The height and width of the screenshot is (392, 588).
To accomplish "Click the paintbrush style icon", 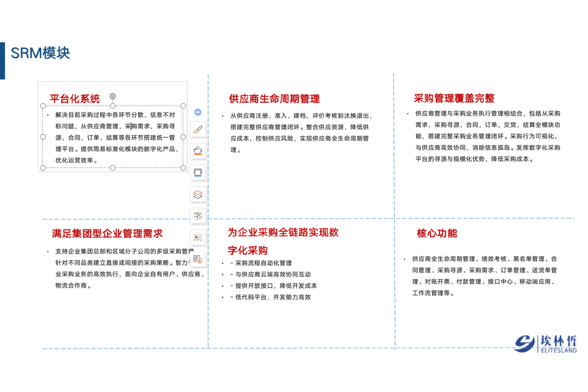I will [197, 130].
